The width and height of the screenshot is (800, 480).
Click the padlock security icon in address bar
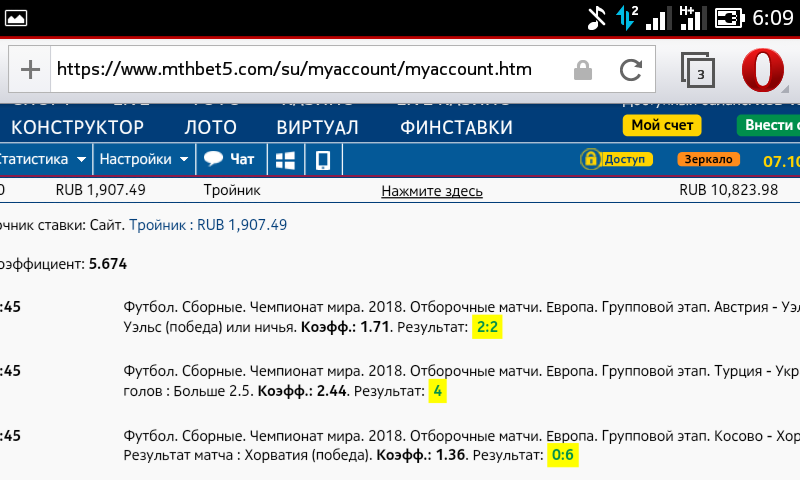582,70
